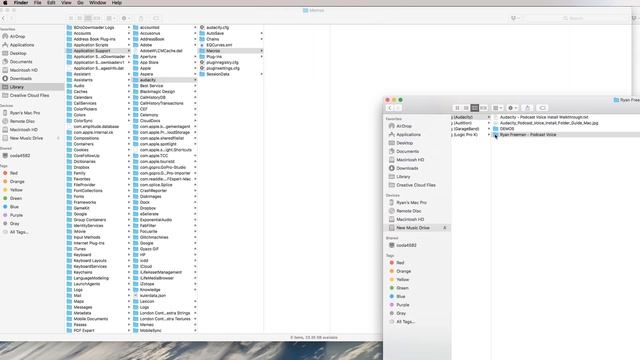Expand the (Logic Pro X) folder in the front Finder window
Viewport: 640px width, 360px height.
coord(489,135)
